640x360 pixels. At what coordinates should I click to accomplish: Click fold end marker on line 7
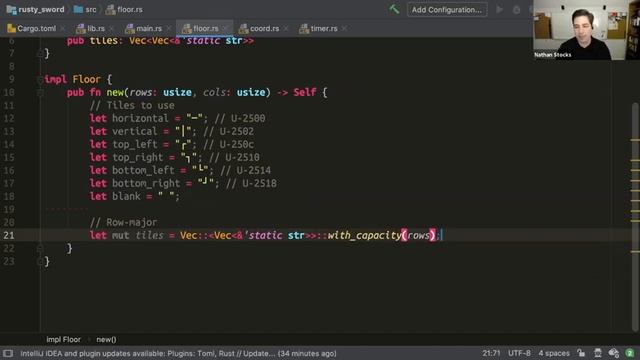pos(40,53)
